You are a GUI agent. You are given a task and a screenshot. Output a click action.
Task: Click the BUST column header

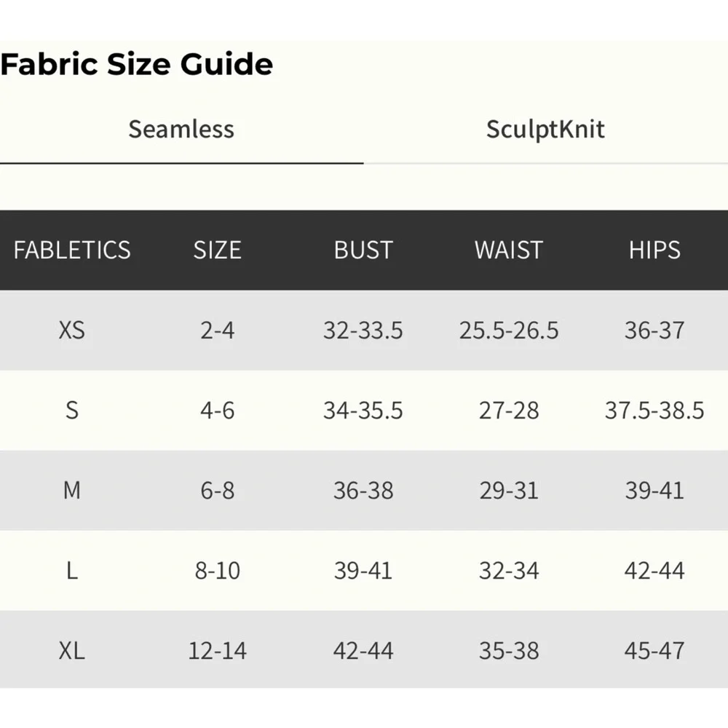(x=363, y=250)
